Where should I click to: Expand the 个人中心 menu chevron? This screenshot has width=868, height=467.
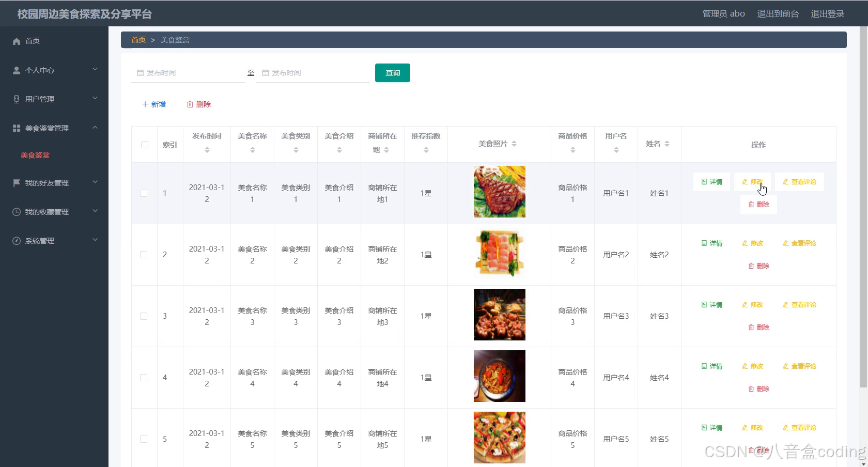[95, 70]
